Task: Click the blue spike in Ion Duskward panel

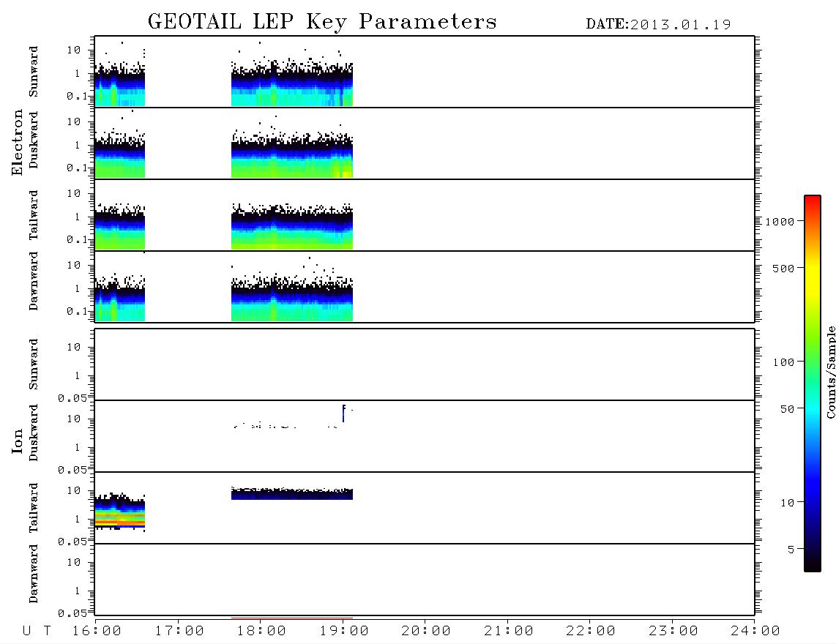Action: point(343,413)
